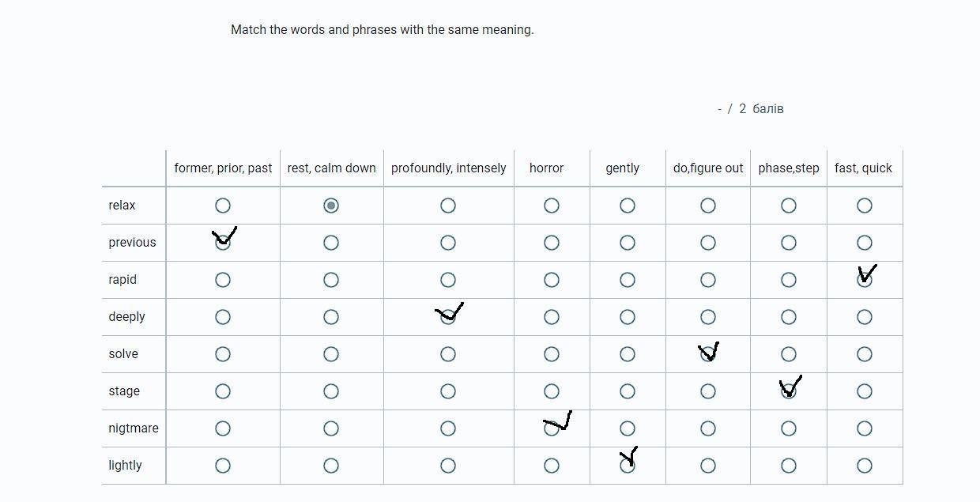Pick 'phase,step' for lightly row
This screenshot has height=502, width=980.
(x=789, y=466)
